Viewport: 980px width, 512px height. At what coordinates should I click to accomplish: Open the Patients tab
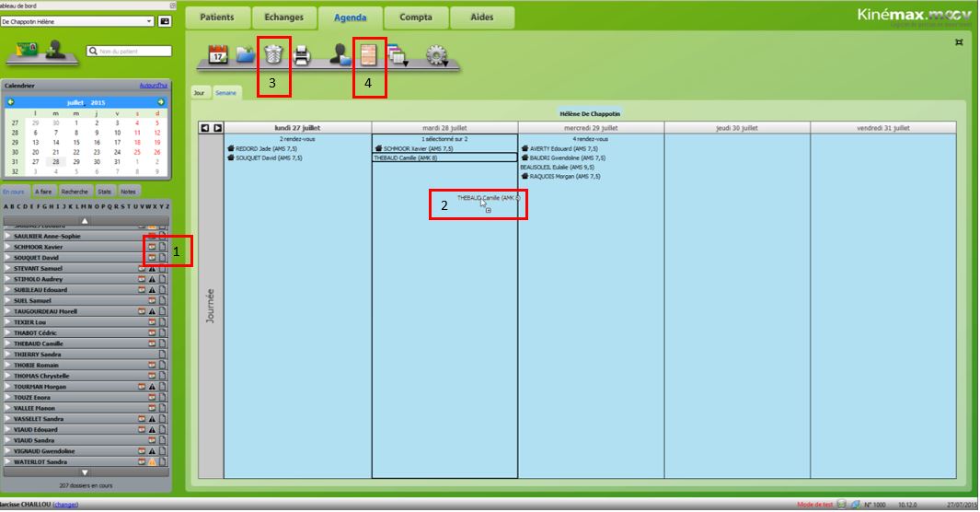coord(216,17)
